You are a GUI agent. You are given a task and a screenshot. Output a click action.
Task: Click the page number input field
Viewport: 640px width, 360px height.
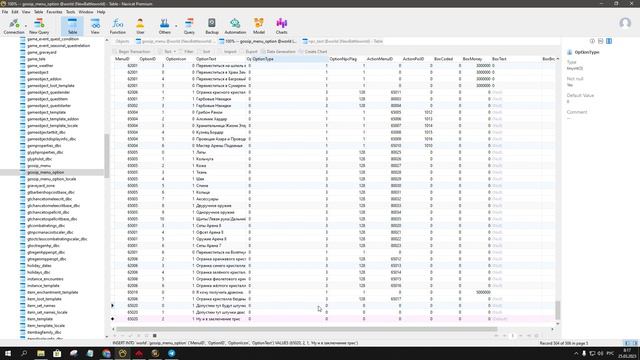pos(512,336)
